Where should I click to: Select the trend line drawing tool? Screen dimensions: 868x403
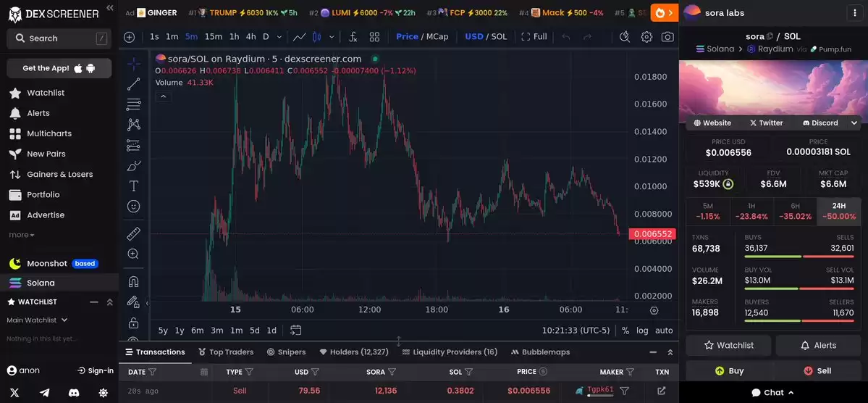(133, 84)
